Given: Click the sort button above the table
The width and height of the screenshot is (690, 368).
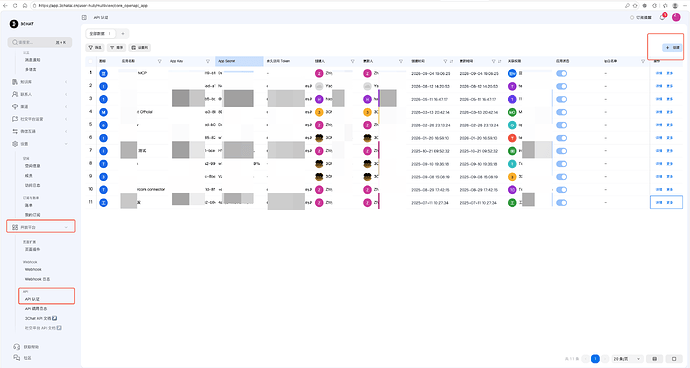Looking at the screenshot, I should click(x=117, y=48).
